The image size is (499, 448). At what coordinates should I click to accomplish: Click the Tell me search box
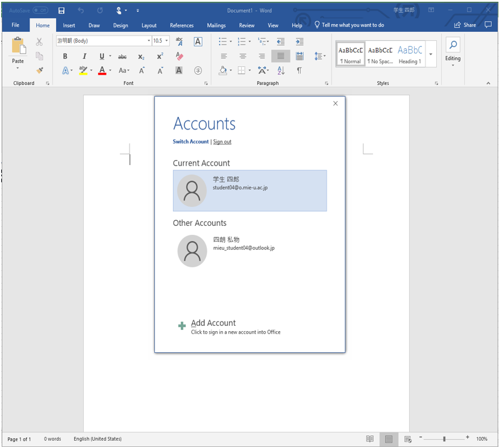coord(350,25)
